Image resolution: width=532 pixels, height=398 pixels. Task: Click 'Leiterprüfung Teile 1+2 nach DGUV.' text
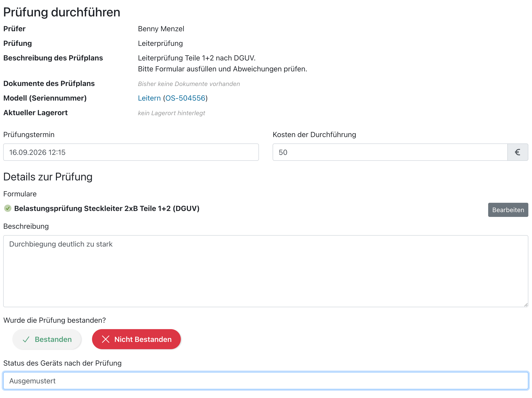point(197,58)
